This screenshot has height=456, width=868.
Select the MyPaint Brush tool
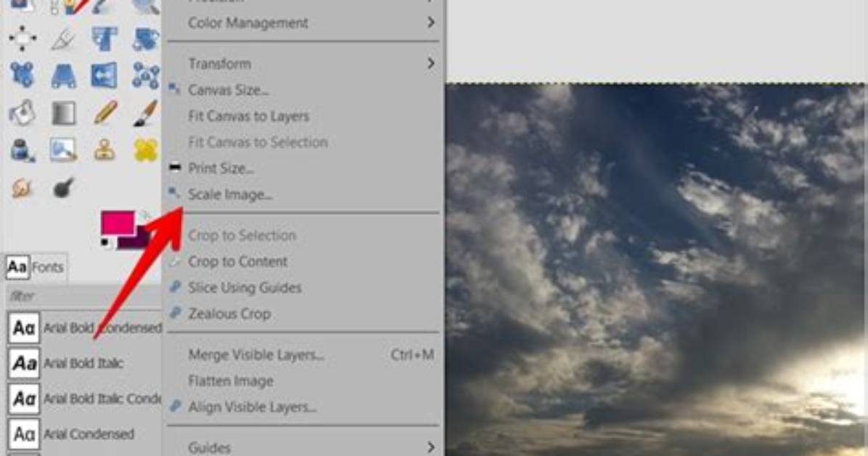tap(63, 150)
